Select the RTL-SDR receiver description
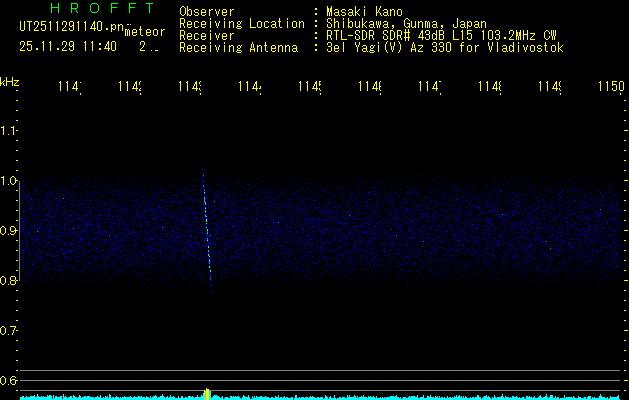Screen dimensions: 629x400 [440, 35]
